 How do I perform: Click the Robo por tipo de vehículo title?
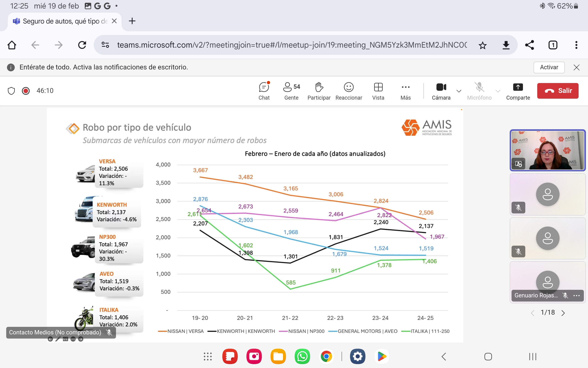137,127
